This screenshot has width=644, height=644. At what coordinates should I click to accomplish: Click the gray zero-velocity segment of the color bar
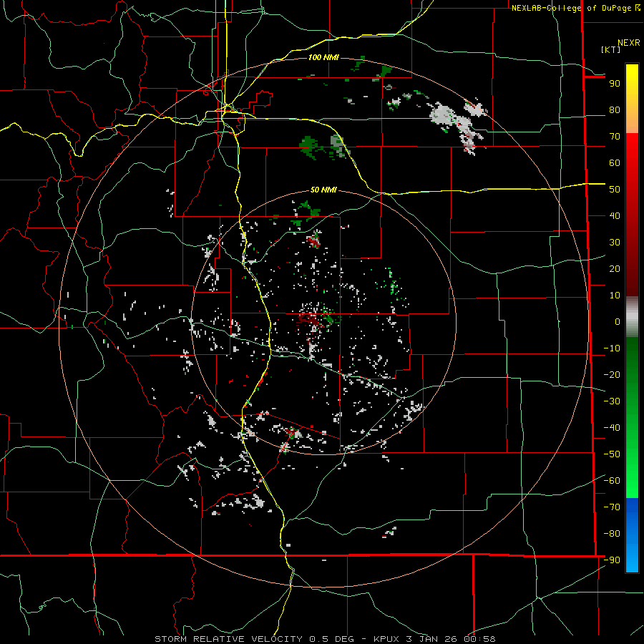632,317
